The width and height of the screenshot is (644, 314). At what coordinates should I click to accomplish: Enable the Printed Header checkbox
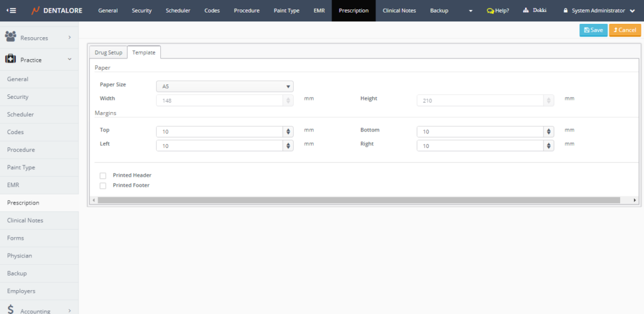tap(103, 176)
